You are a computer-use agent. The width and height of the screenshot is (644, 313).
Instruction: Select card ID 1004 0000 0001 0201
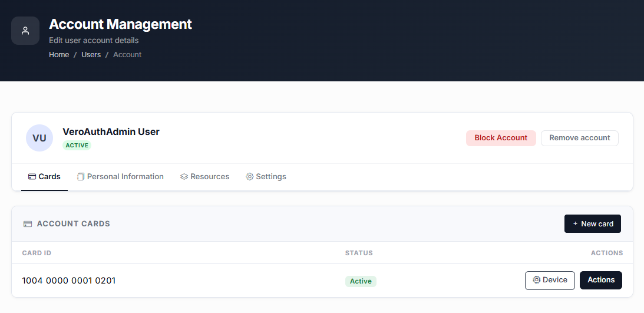coord(68,281)
